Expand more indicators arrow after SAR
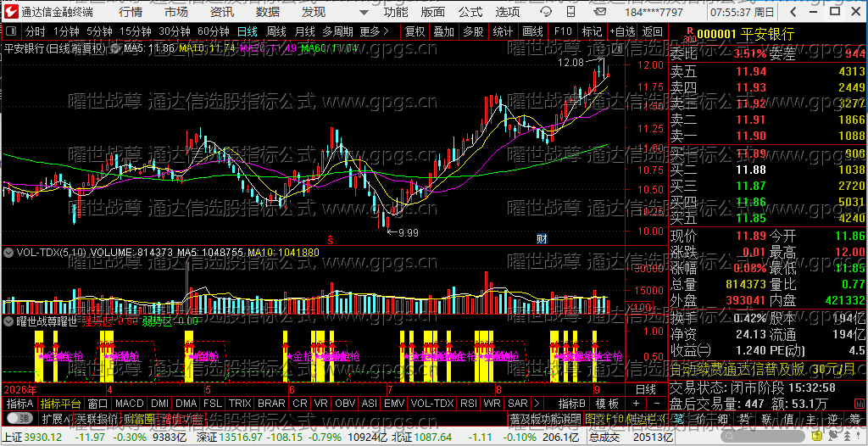Image resolution: width=868 pixels, height=446 pixels. (x=536, y=404)
